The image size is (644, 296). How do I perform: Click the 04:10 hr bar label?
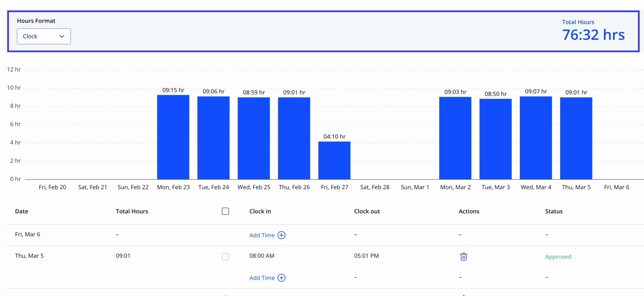click(334, 137)
